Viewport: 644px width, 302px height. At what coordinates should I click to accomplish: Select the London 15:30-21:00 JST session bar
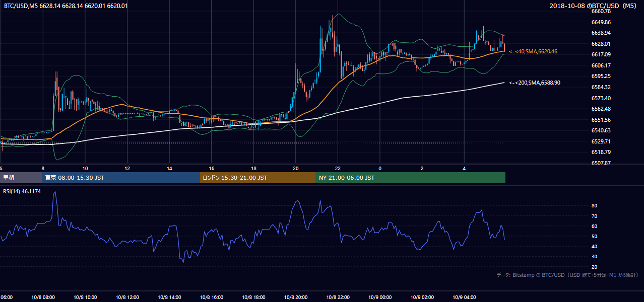[258, 178]
